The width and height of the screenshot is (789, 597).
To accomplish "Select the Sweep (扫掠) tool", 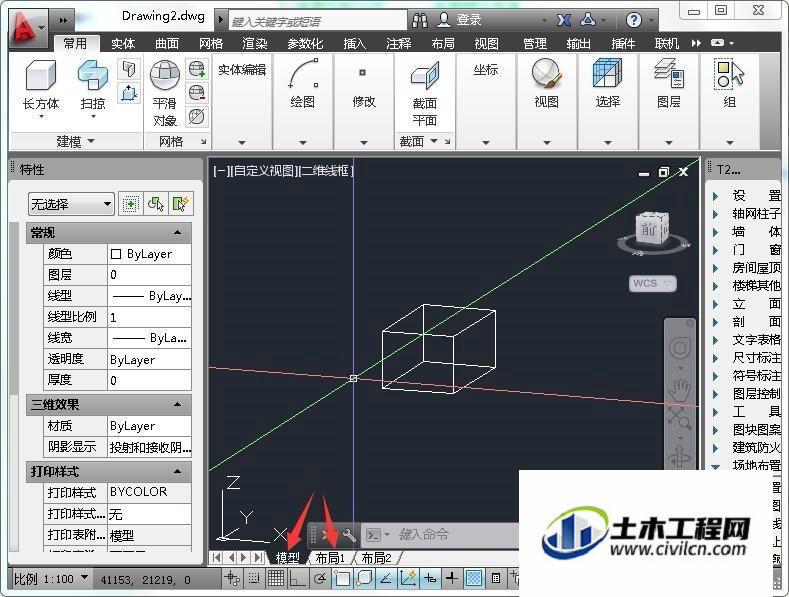I will (93, 76).
